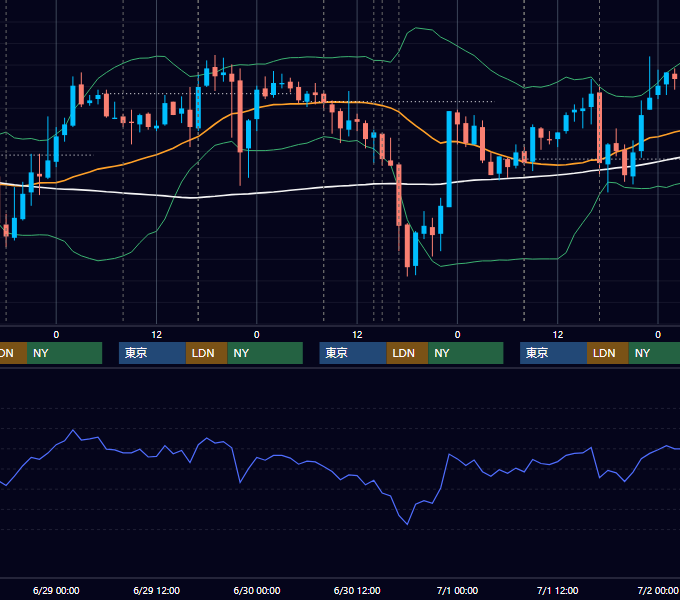The width and height of the screenshot is (680, 600).
Task: Click hour label 12 above 7/1 12:00
Action: (558, 335)
